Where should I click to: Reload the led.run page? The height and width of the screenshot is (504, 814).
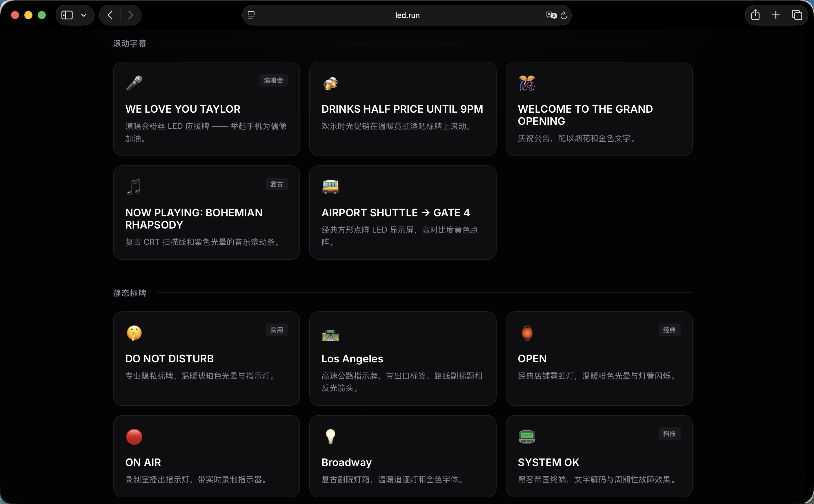[x=564, y=15]
